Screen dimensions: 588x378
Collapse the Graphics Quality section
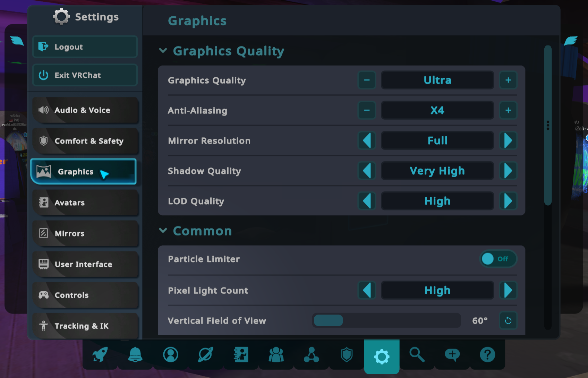(163, 51)
